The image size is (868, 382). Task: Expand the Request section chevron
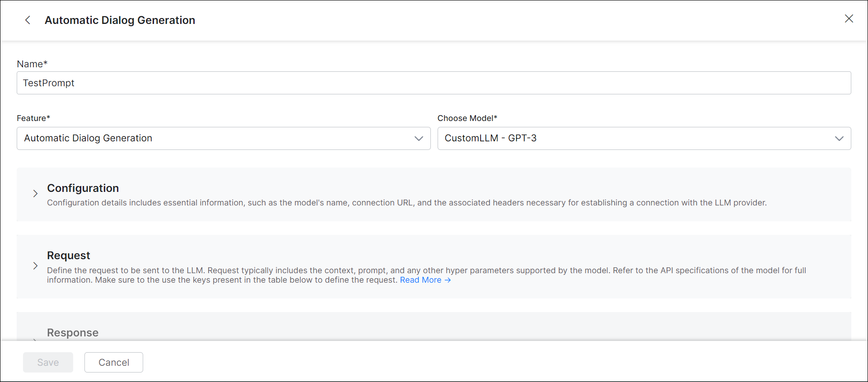35,266
